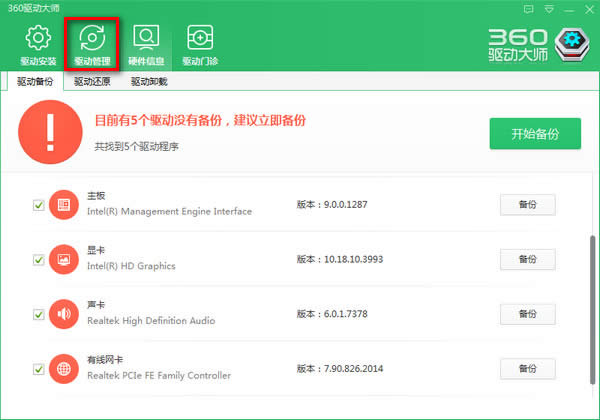
Task: Click the 主板 motherboard driver icon
Action: [64, 205]
